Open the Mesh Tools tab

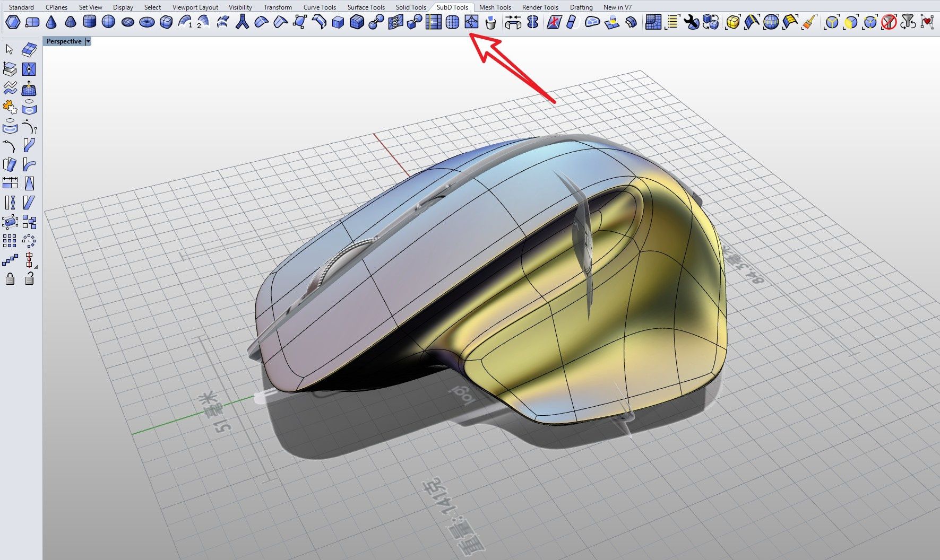point(495,7)
